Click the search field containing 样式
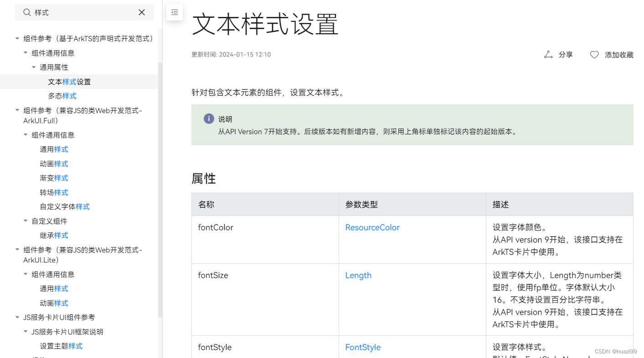Screen dimensions: 644x358 coord(84,13)
